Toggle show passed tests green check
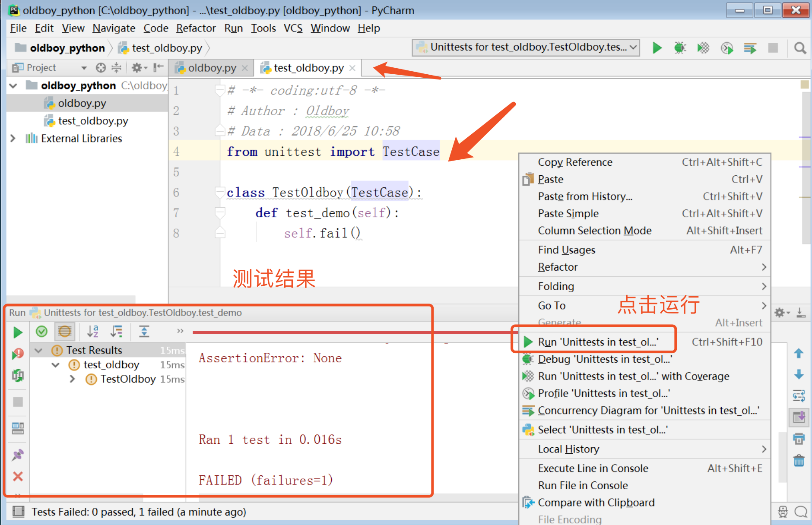The width and height of the screenshot is (812, 525). [x=41, y=332]
